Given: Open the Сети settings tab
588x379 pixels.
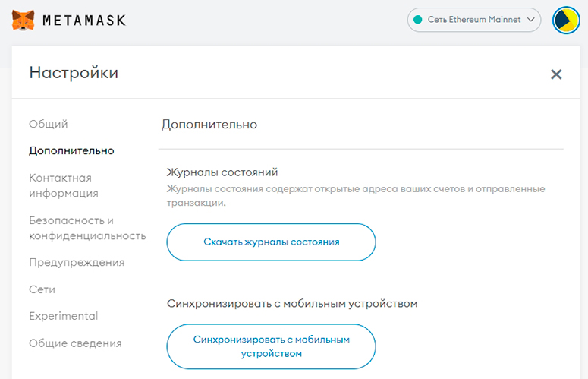Looking at the screenshot, I should 42,289.
